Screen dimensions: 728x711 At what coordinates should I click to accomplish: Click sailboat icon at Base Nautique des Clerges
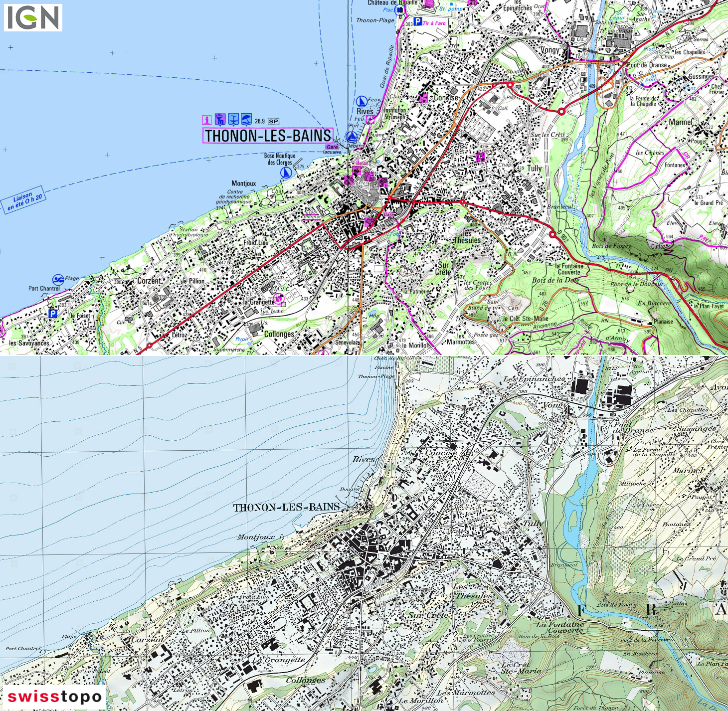[x=286, y=173]
